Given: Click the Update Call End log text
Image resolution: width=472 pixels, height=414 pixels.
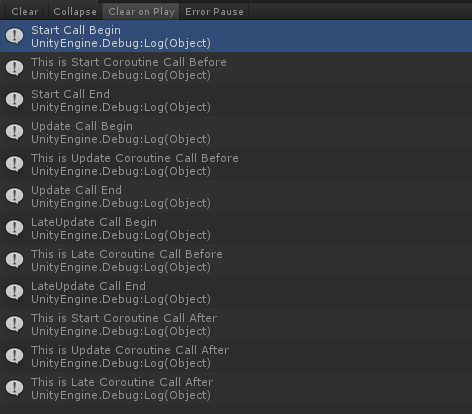Looking at the screenshot, I should coord(76,190).
